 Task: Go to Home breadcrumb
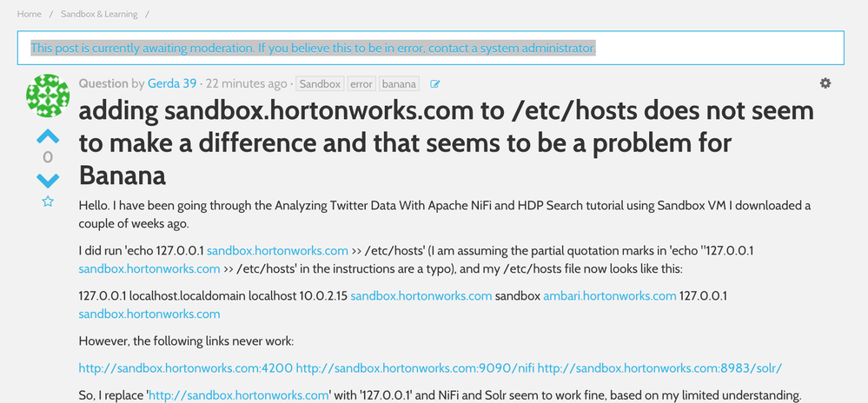(30, 14)
